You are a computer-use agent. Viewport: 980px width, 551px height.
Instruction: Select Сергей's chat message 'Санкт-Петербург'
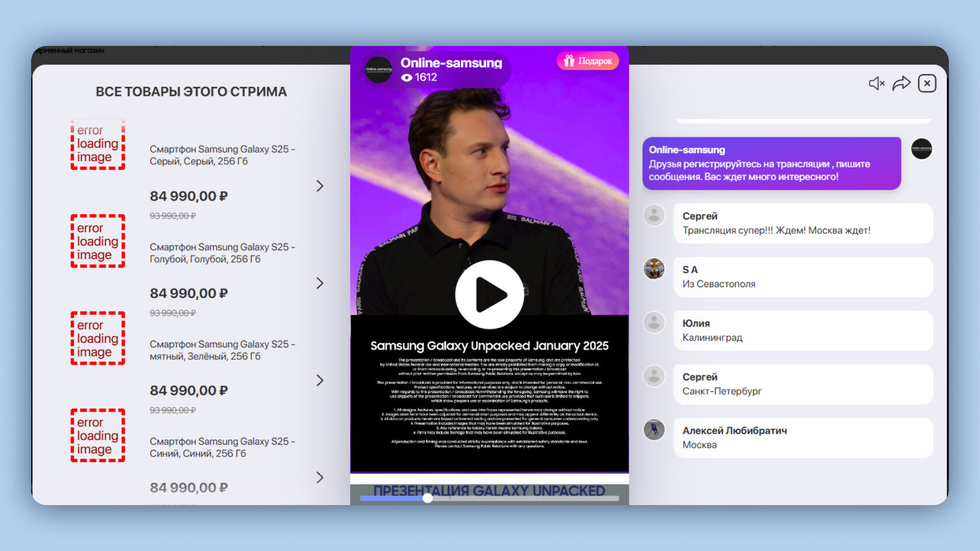[804, 384]
